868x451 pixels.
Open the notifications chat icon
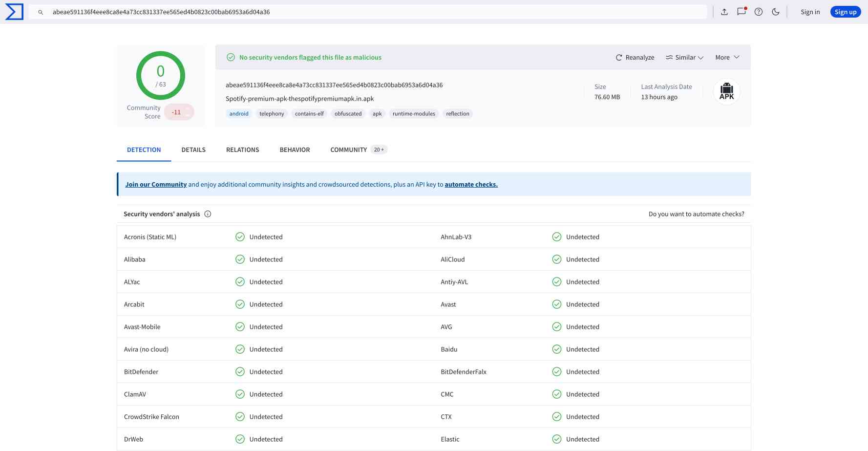(741, 12)
